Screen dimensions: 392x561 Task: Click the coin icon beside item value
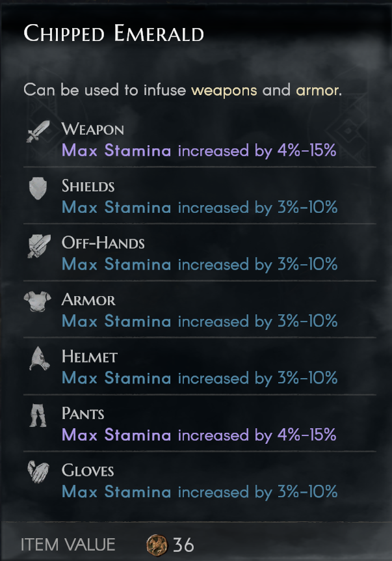(x=158, y=544)
